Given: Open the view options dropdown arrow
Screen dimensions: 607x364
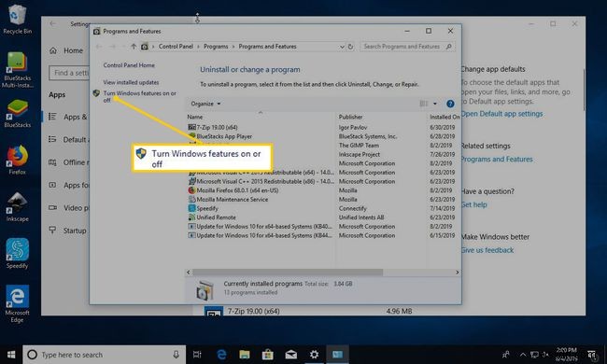Looking at the screenshot, I should pyautogui.click(x=435, y=104).
